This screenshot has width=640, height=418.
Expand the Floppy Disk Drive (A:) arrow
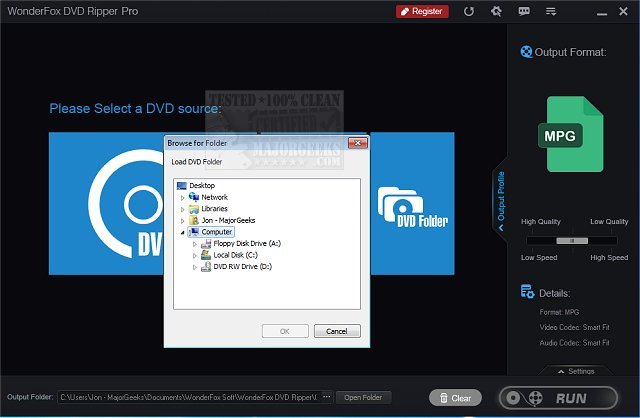coord(195,244)
